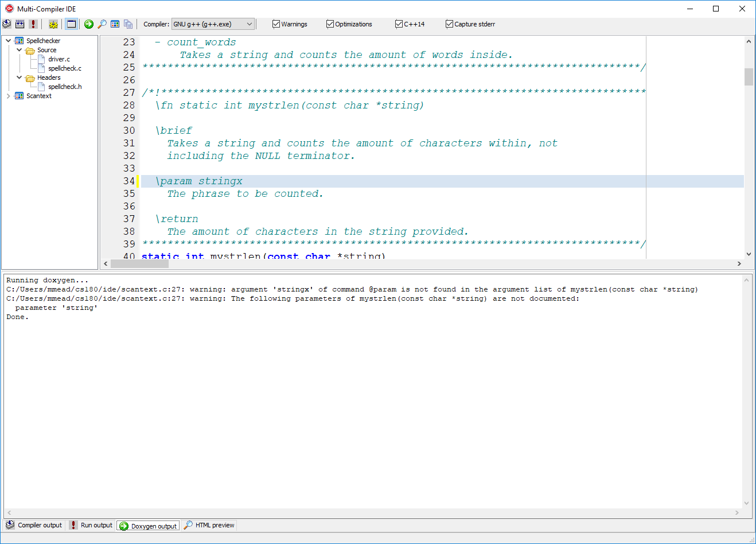Uncheck the Capture stderr option
This screenshot has width=756, height=544.
coord(449,24)
